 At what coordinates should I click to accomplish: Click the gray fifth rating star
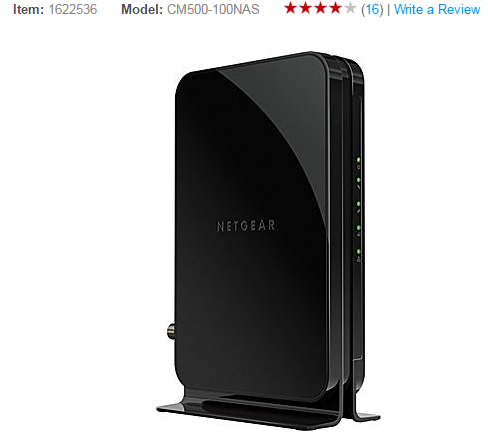click(350, 8)
